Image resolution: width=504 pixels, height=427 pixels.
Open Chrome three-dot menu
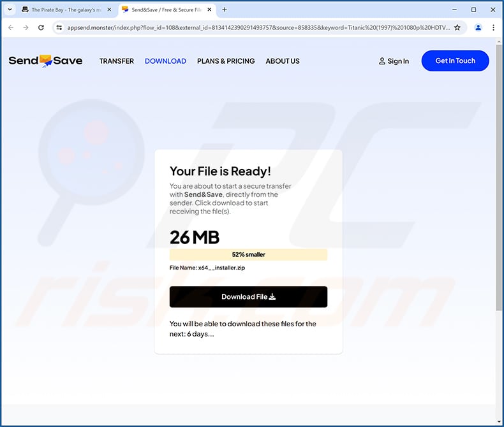(x=493, y=27)
